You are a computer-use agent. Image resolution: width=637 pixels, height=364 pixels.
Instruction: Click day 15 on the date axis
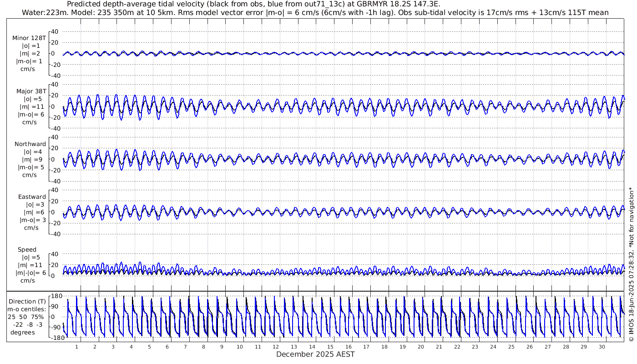coord(330,346)
